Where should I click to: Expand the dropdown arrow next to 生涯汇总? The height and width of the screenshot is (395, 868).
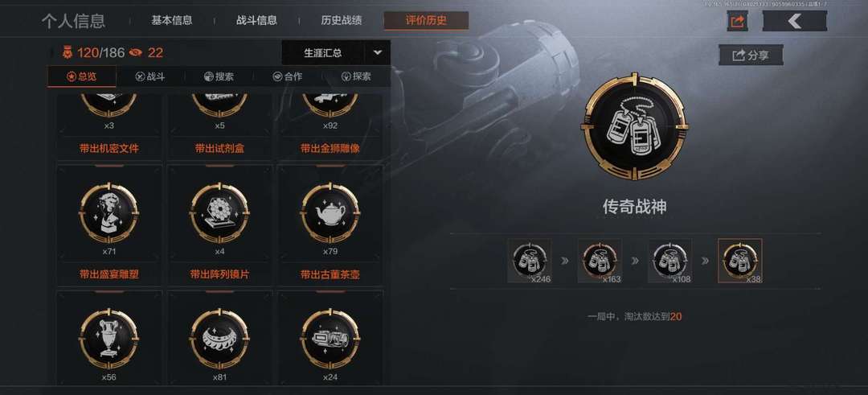(378, 52)
